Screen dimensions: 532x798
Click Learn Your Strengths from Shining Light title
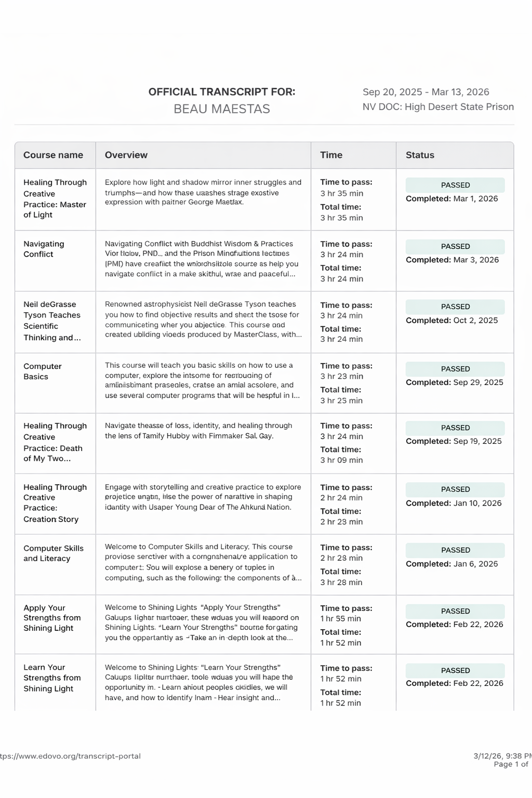(x=52, y=678)
